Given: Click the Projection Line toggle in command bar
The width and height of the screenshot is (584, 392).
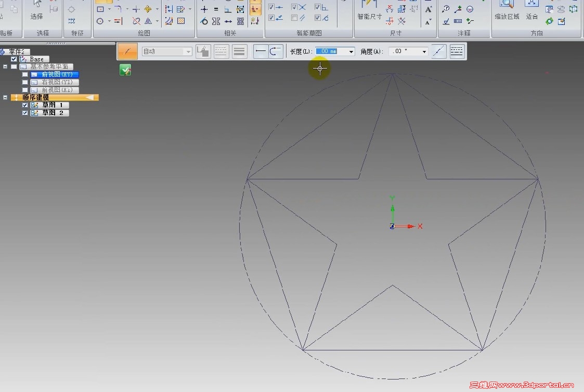Looking at the screenshot, I should point(439,51).
